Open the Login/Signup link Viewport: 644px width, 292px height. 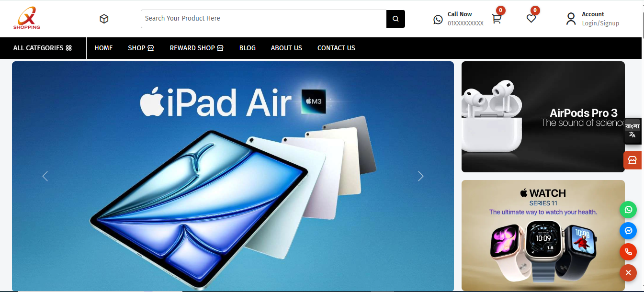(600, 23)
